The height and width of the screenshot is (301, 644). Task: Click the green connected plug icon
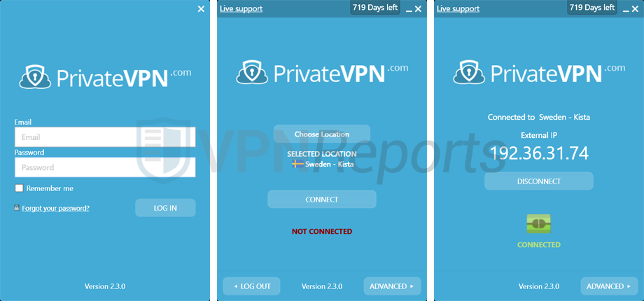coord(538,224)
